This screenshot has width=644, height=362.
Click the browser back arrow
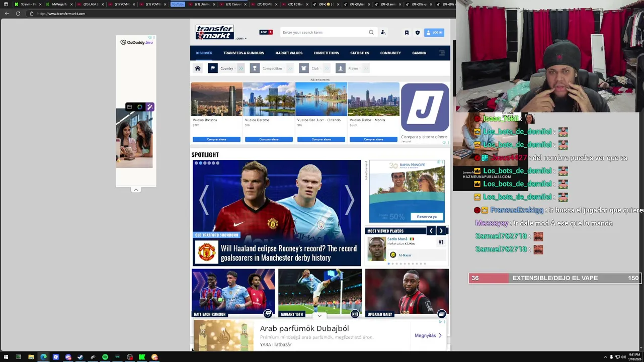pos(7,14)
